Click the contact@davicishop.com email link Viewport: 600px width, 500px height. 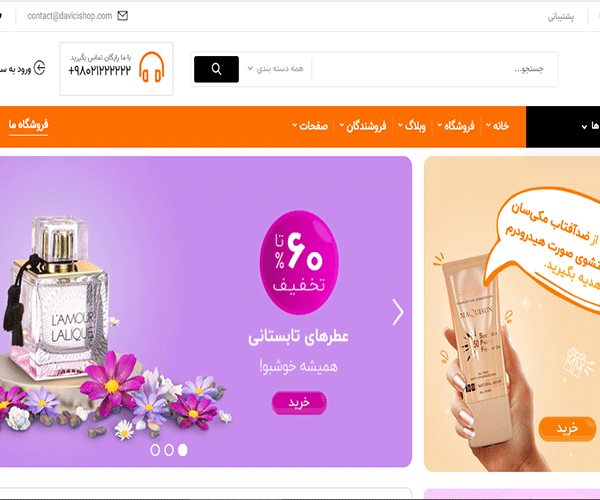tap(70, 16)
